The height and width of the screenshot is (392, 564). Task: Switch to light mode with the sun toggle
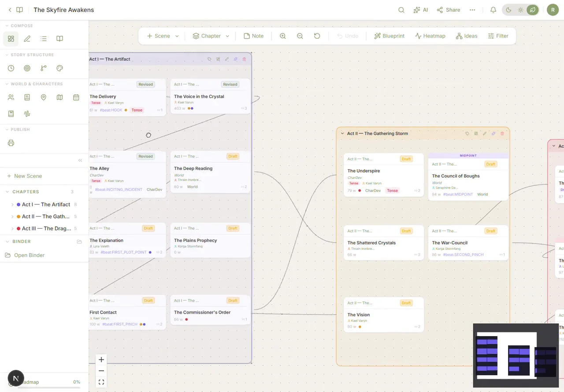tap(520, 10)
